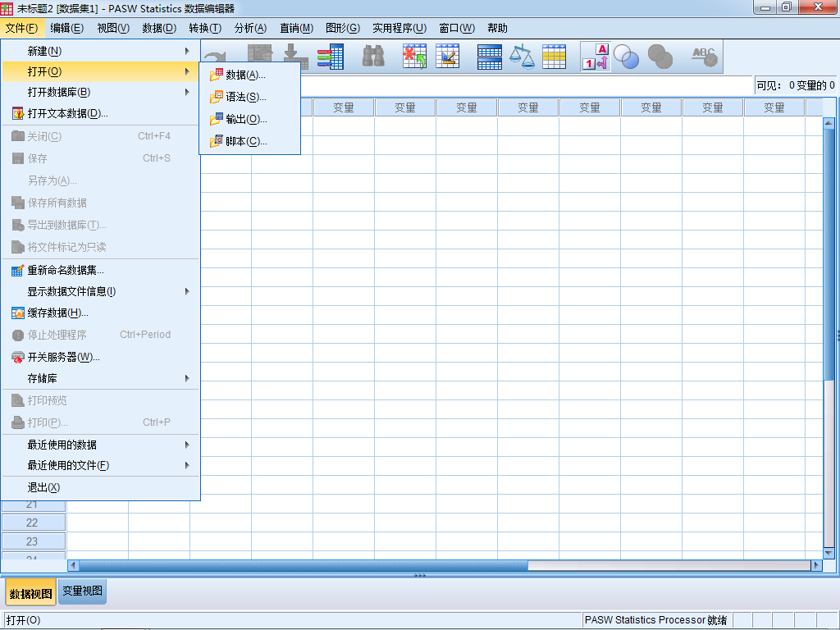Open Find with the binoculars icon

point(373,57)
